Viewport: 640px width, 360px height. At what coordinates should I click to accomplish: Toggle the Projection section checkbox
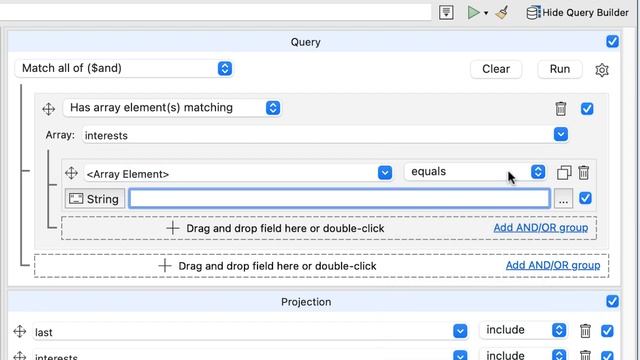click(x=612, y=301)
